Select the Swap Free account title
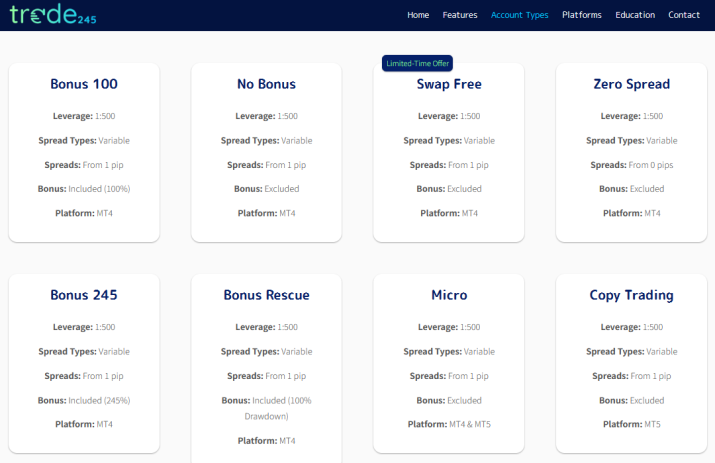715x463 pixels. click(449, 84)
